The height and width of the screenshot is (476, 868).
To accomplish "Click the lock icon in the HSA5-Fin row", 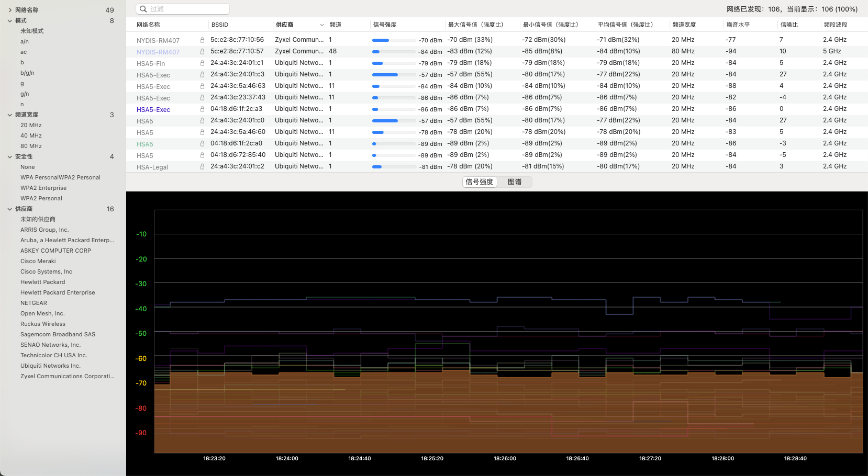I will (x=202, y=63).
